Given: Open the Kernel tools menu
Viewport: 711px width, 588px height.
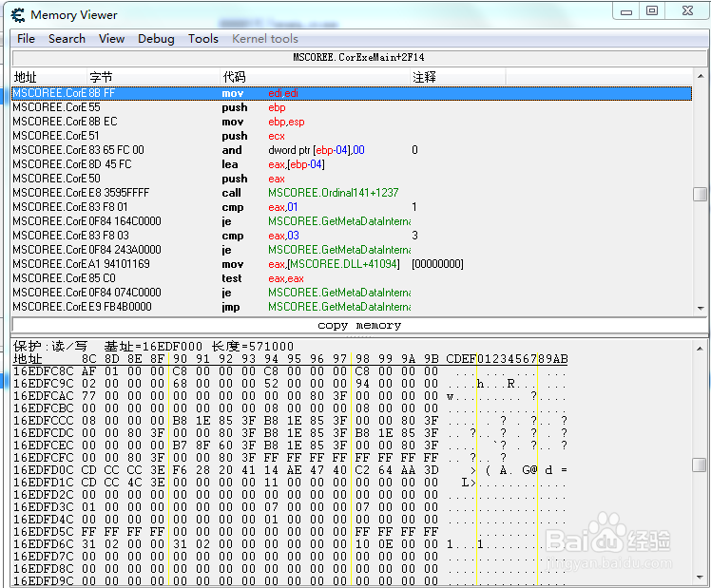Looking at the screenshot, I should (265, 39).
